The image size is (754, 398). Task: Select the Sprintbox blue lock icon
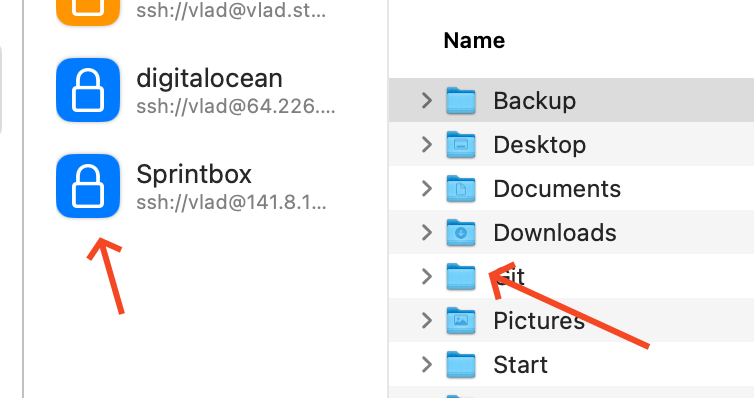coord(88,186)
